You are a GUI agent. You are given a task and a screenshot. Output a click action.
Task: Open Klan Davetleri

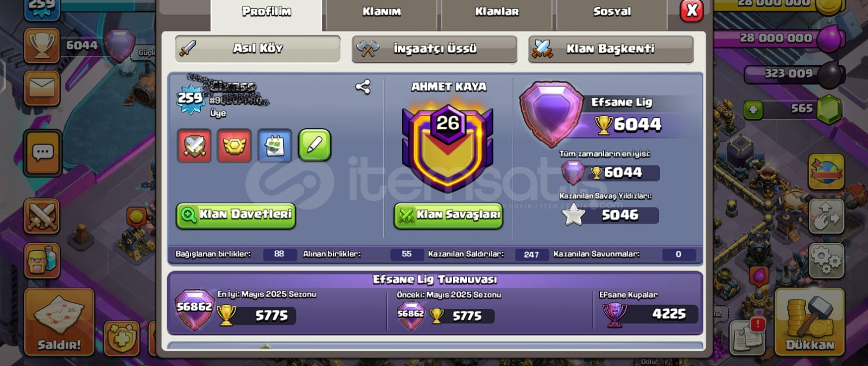(x=236, y=215)
